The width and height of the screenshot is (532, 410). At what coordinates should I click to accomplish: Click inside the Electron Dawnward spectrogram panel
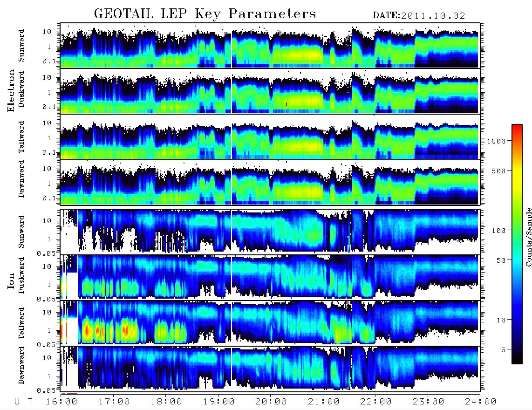coord(270,182)
